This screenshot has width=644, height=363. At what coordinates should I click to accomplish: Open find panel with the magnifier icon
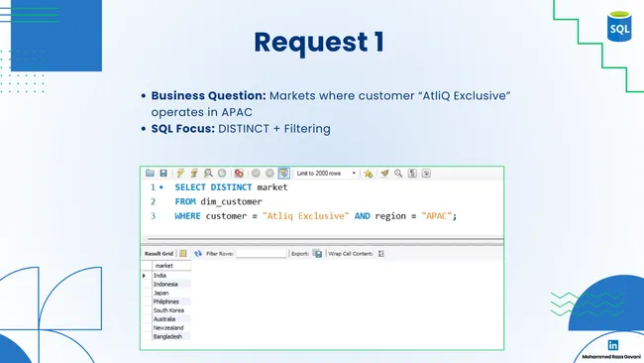(398, 174)
